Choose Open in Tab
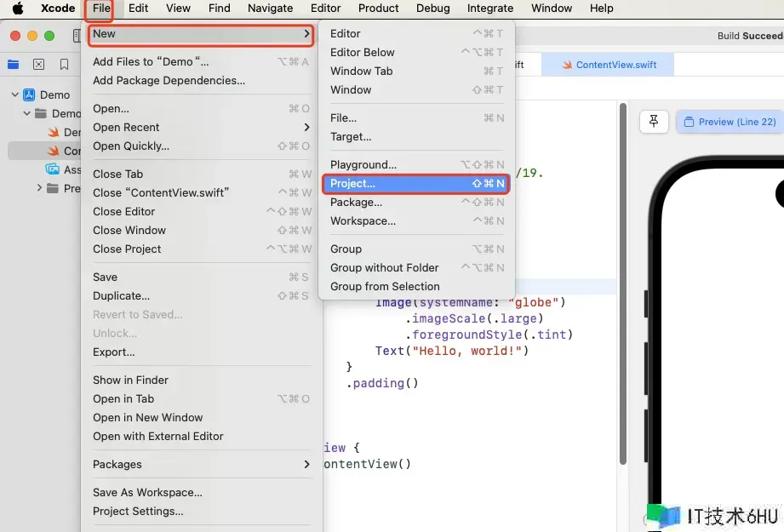This screenshot has width=784, height=532. 201,399
